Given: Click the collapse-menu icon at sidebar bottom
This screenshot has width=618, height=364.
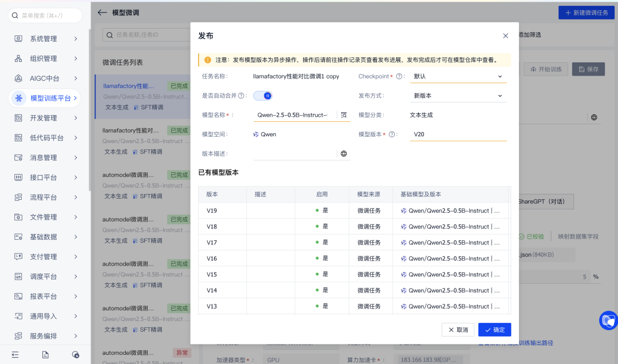Looking at the screenshot, I should coord(15,354).
